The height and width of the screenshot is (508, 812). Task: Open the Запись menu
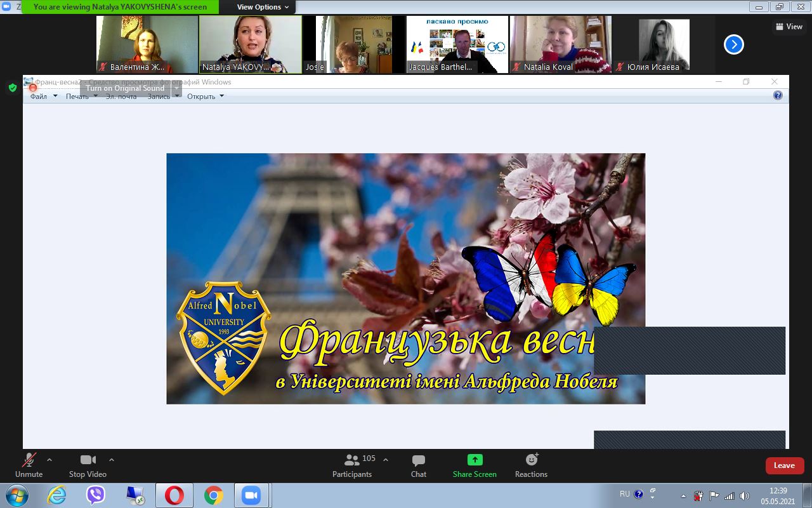(x=163, y=97)
